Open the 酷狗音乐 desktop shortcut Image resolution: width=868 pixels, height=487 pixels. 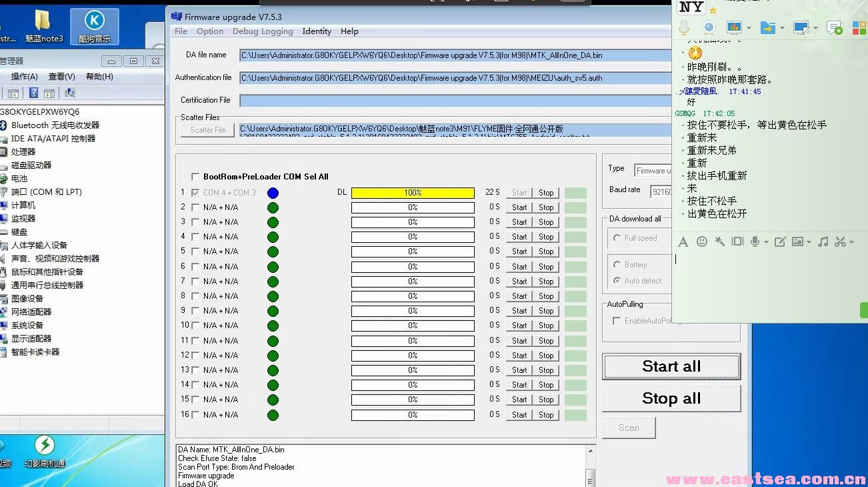tap(94, 25)
